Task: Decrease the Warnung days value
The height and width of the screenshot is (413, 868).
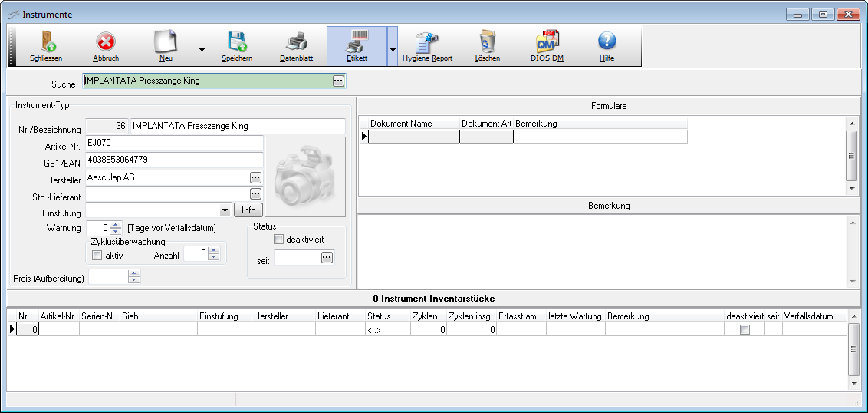Action: click(x=116, y=231)
